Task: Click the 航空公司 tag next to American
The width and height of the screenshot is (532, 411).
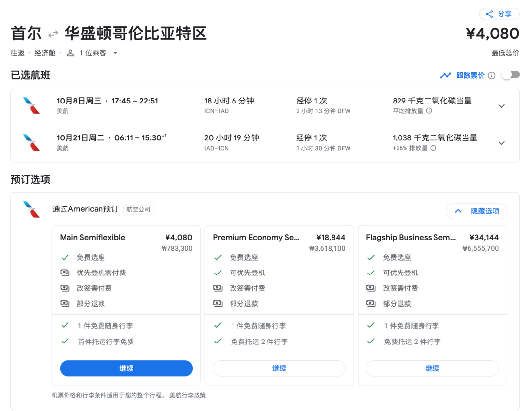Action: 138,209
